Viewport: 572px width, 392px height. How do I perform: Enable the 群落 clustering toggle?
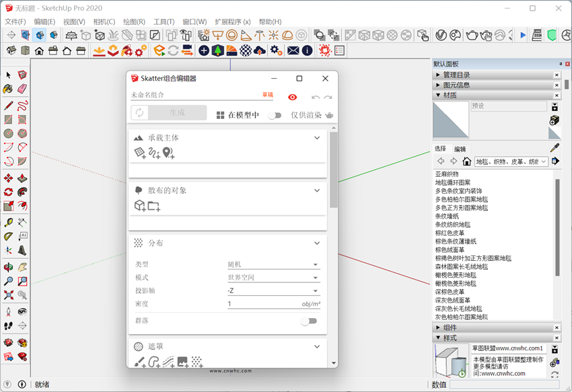308,321
